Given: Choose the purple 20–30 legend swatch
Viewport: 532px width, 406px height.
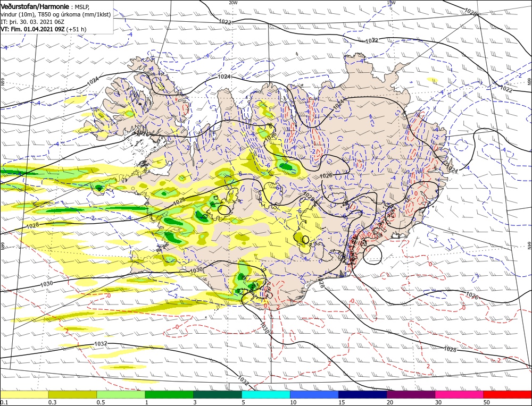Looking at the screenshot, I should [411, 394].
